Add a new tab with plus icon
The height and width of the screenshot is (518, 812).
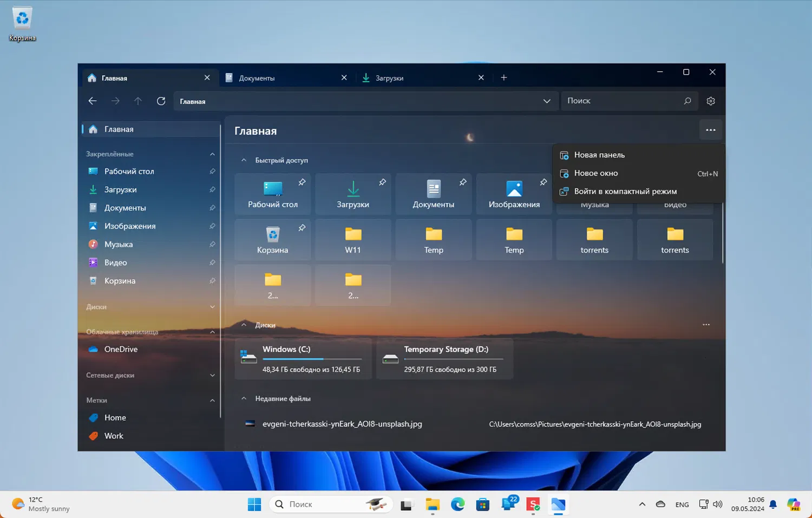click(x=503, y=78)
